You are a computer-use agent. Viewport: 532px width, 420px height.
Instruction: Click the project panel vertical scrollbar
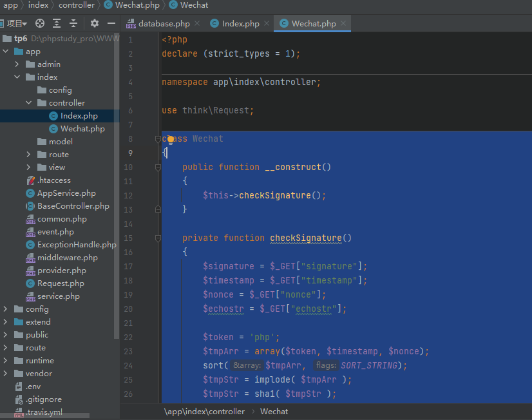point(117,187)
